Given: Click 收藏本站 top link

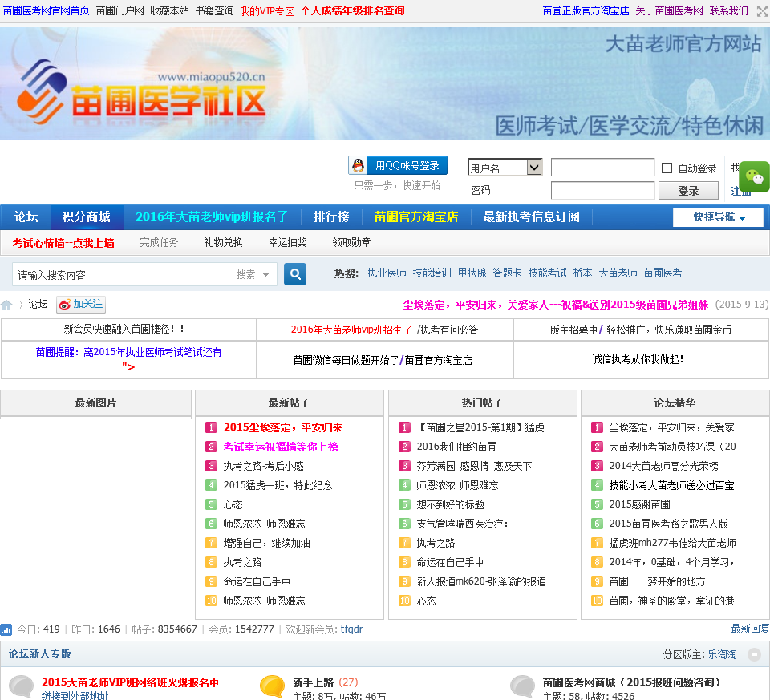Looking at the screenshot, I should (x=169, y=10).
